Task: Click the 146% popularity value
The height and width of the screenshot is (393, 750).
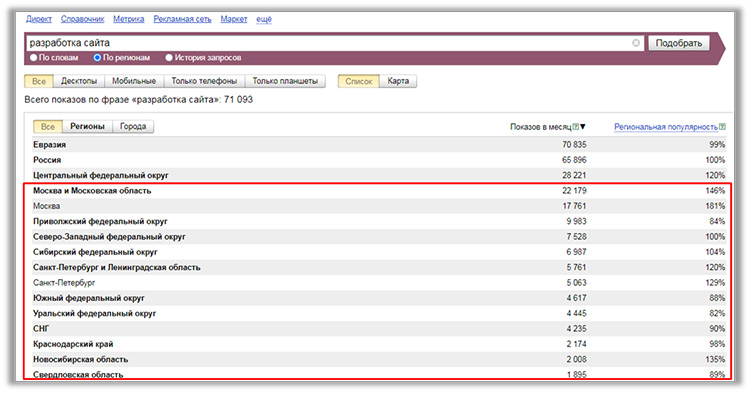Action: tap(715, 190)
